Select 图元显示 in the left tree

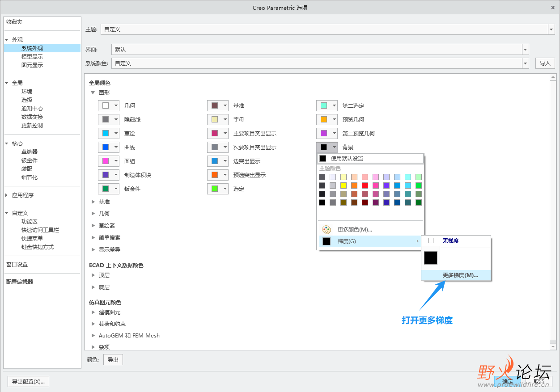coord(32,65)
